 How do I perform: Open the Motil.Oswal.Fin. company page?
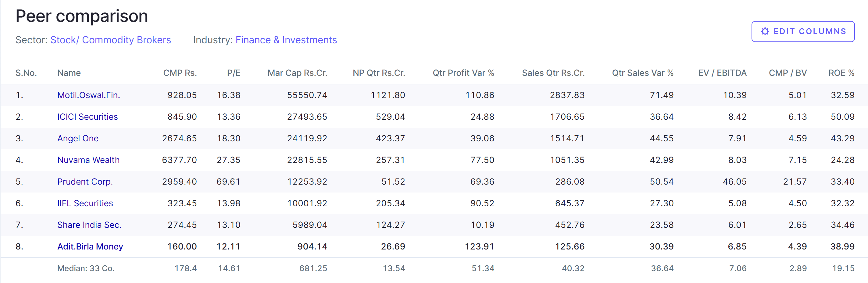coord(89,95)
